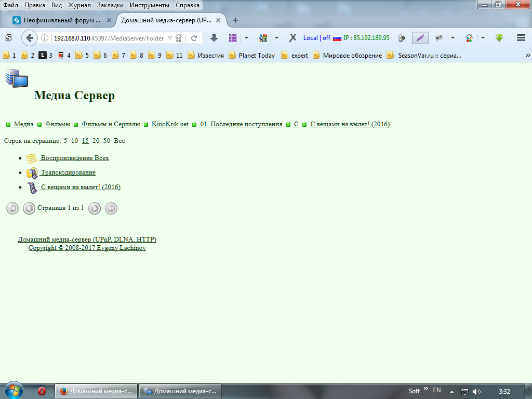Expand the dropdown beside the purple grid icon

pos(246,38)
